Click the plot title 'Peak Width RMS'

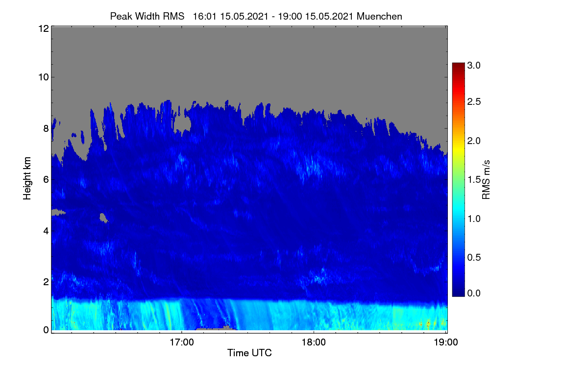pos(147,16)
